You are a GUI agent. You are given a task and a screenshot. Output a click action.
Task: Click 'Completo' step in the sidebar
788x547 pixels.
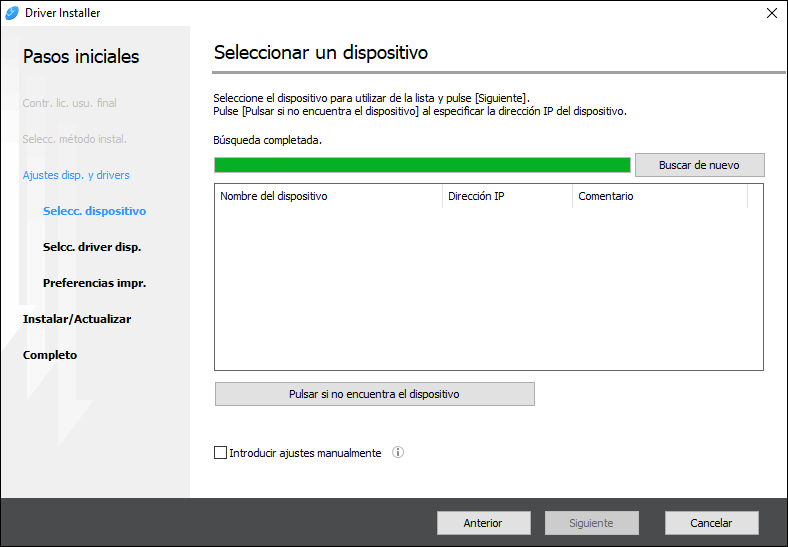(50, 355)
